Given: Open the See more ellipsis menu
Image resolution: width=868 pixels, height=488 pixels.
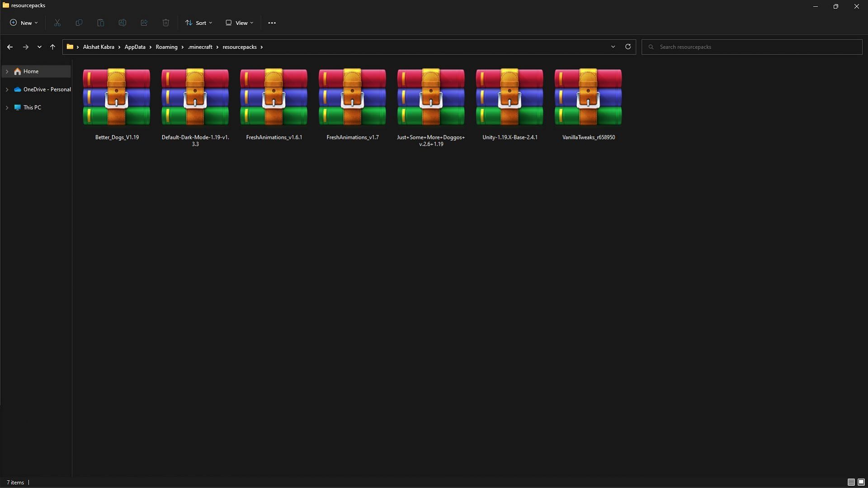Looking at the screenshot, I should (272, 23).
